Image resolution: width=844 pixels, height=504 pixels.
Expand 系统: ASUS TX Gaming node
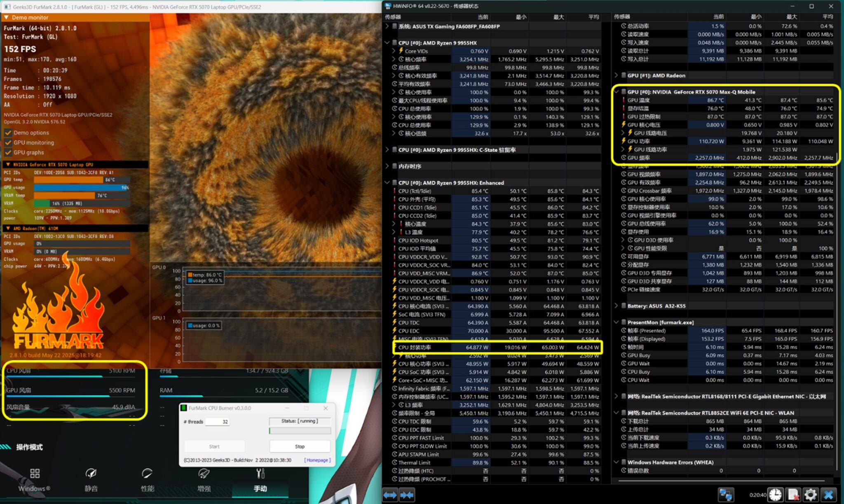pyautogui.click(x=387, y=26)
